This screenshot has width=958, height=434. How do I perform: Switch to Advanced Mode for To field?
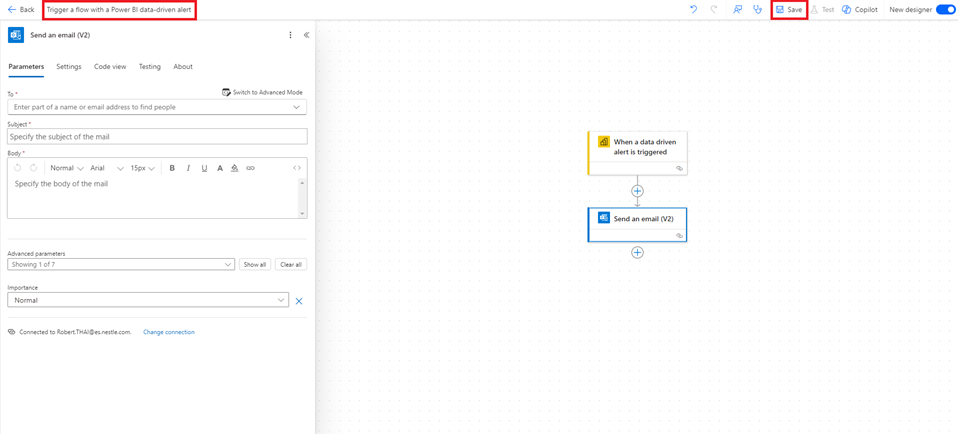pyautogui.click(x=262, y=92)
